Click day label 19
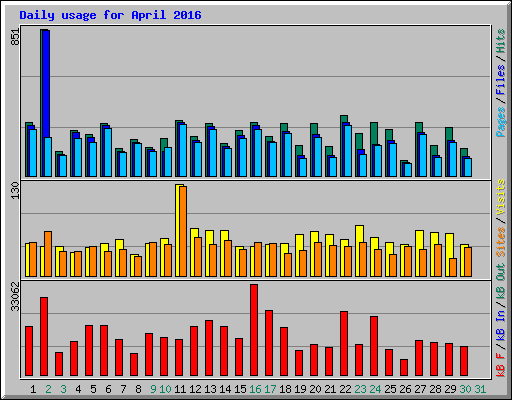512x400 pixels. pos(300,389)
